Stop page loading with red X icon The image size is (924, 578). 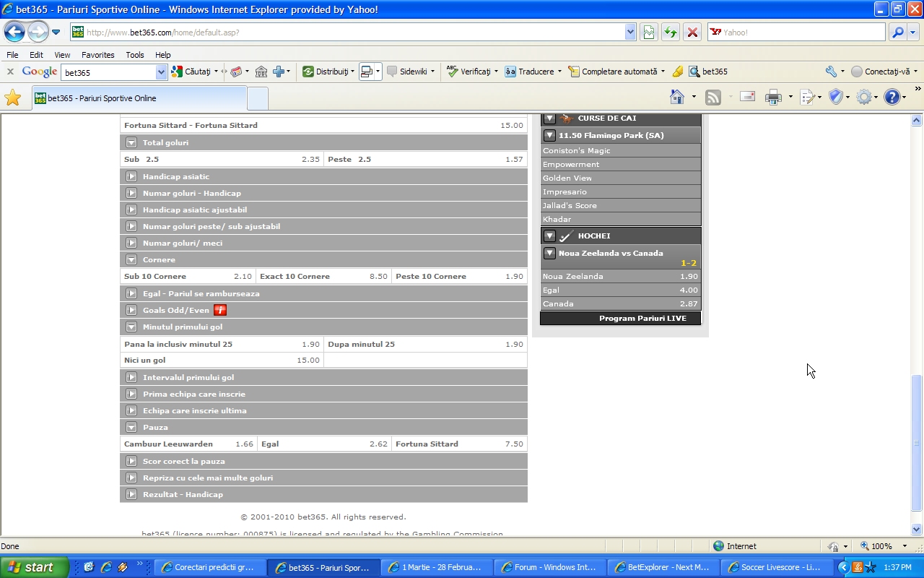pyautogui.click(x=692, y=32)
